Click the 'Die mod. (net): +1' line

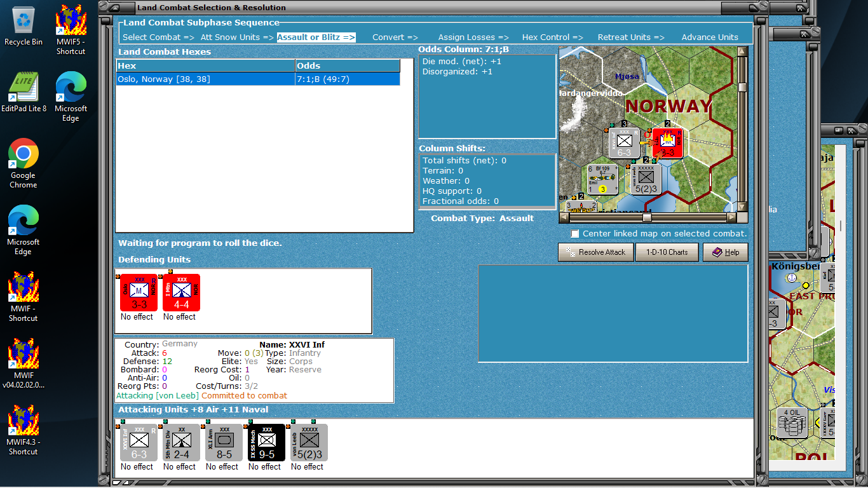click(462, 62)
